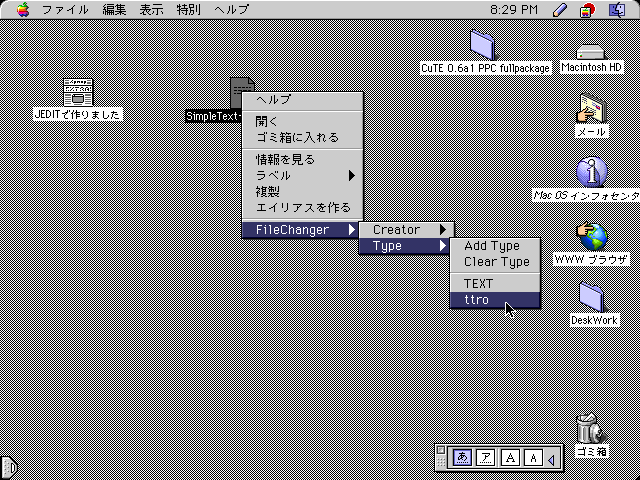Screen dimensions: 640x480
Task: Choose Clear Type in submenu
Action: point(495,262)
